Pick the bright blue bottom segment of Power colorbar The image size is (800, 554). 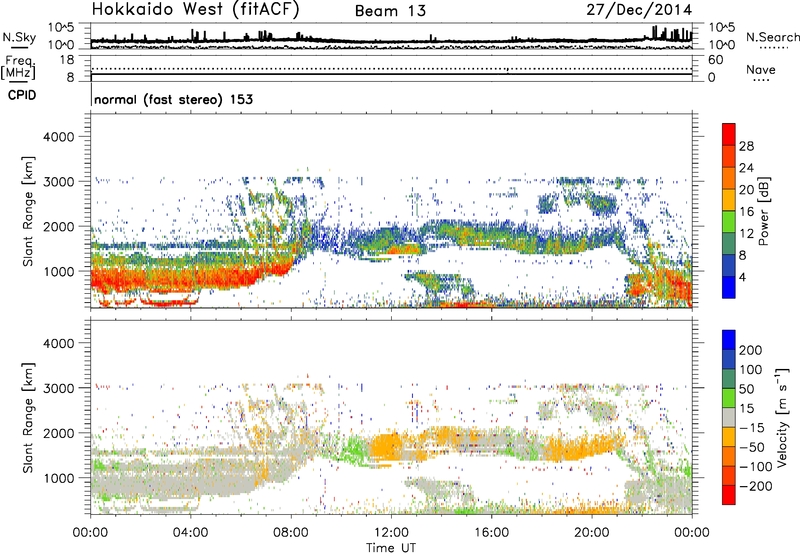coord(729,288)
